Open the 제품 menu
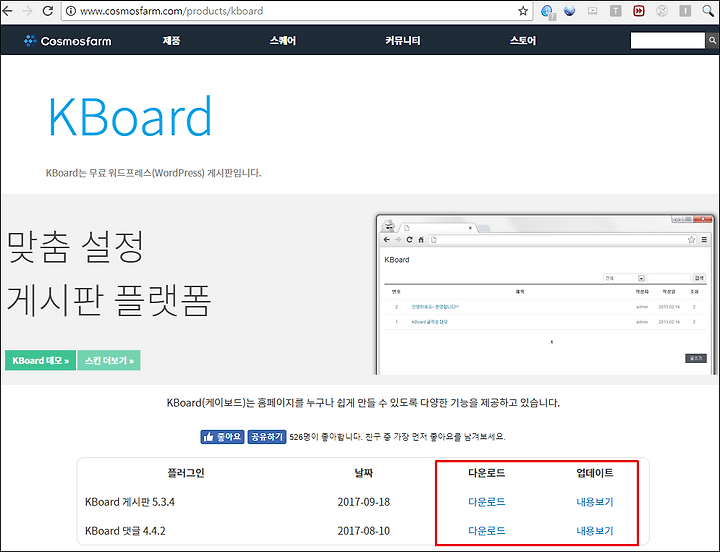Viewport: 720px width, 552px height. [x=171, y=40]
